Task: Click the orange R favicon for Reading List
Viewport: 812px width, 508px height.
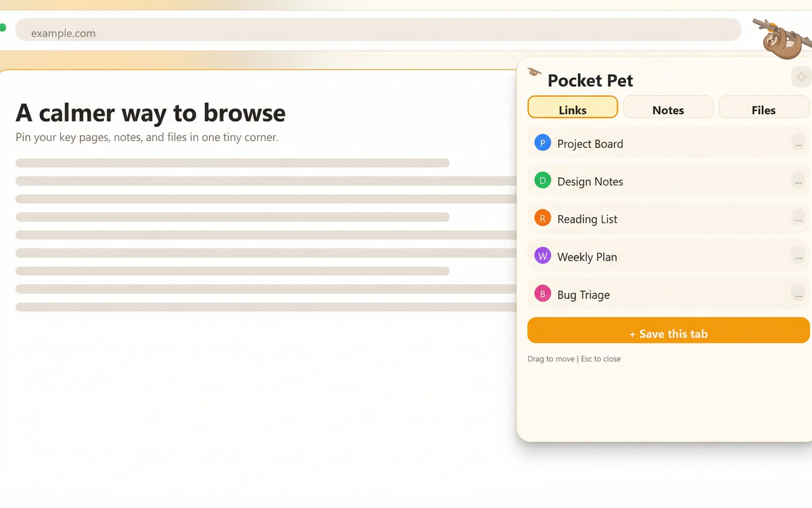Action: coord(542,217)
